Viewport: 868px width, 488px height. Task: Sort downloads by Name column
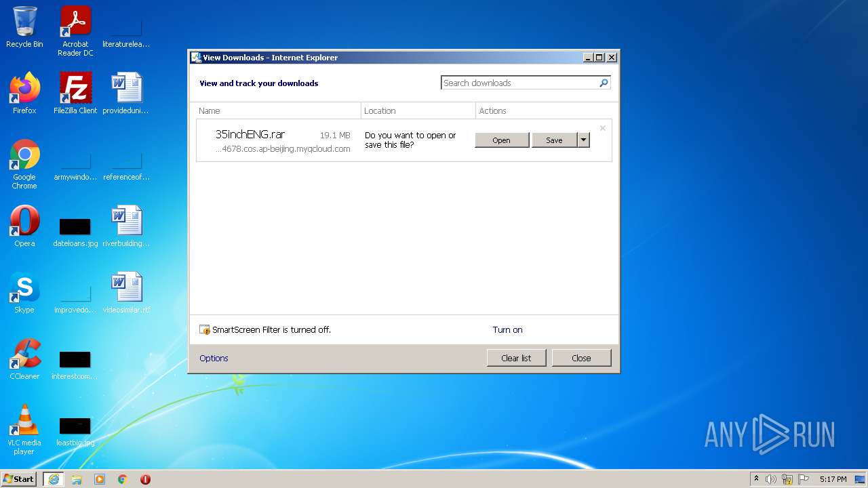coord(278,110)
